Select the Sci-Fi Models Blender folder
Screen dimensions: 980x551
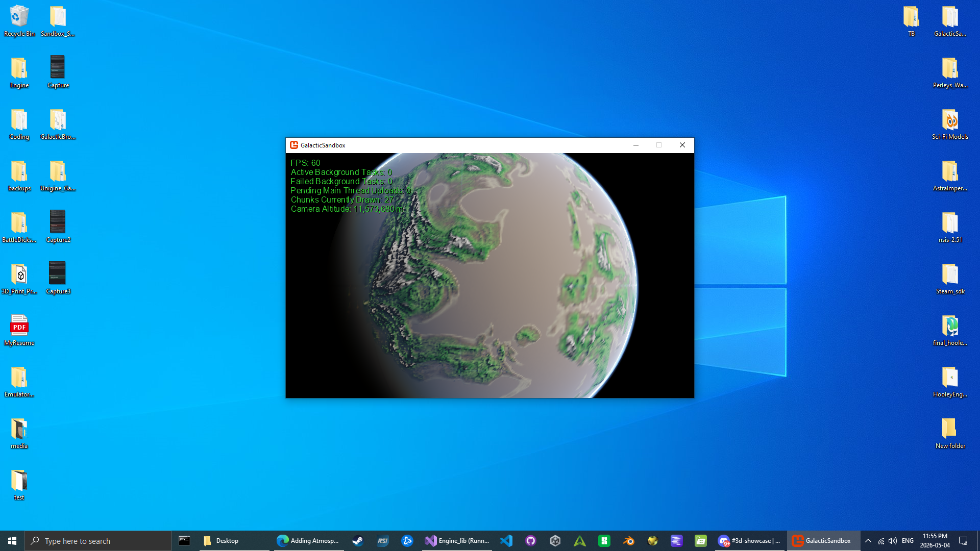coord(950,124)
